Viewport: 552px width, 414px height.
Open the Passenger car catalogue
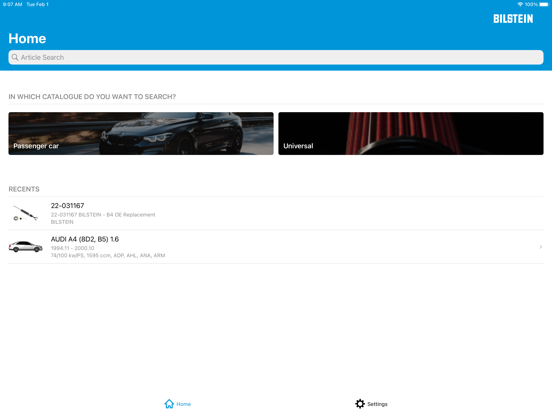click(x=141, y=133)
